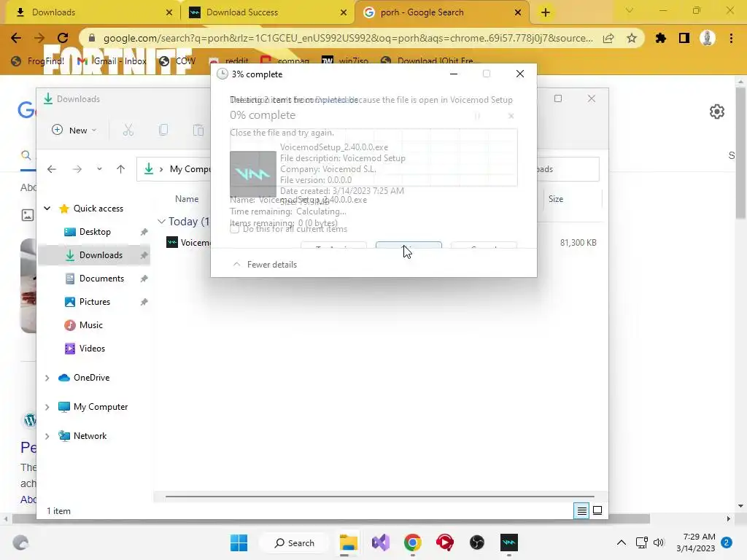Click the Chrome back arrow button
The image size is (747, 560).
point(16,38)
